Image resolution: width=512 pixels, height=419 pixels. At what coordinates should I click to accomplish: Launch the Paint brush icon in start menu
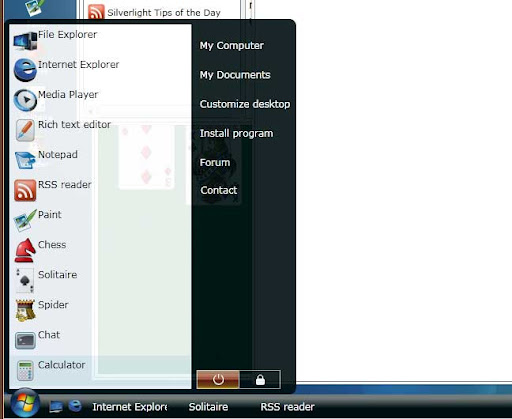pos(25,220)
